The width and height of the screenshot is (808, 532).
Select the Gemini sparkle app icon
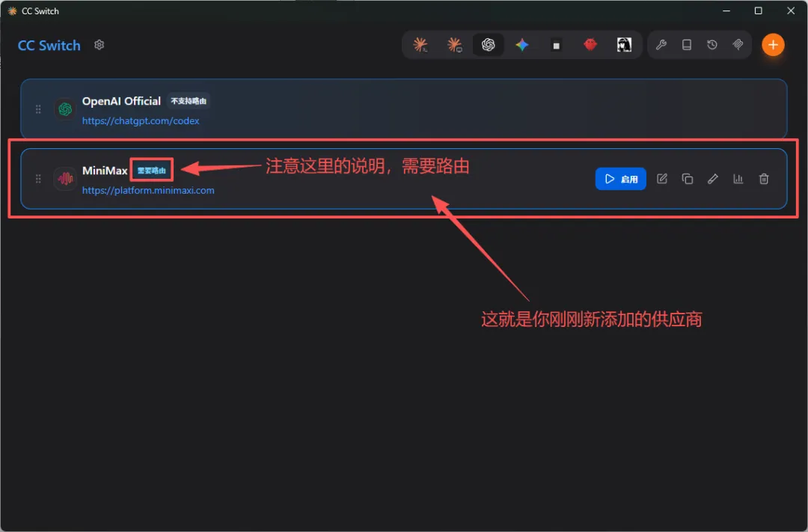tap(522, 45)
